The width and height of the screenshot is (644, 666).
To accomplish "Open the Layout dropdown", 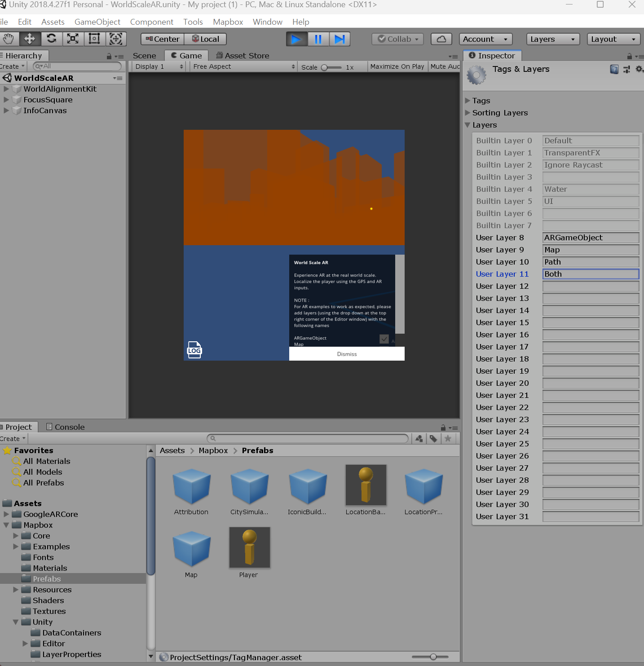I will (x=613, y=39).
